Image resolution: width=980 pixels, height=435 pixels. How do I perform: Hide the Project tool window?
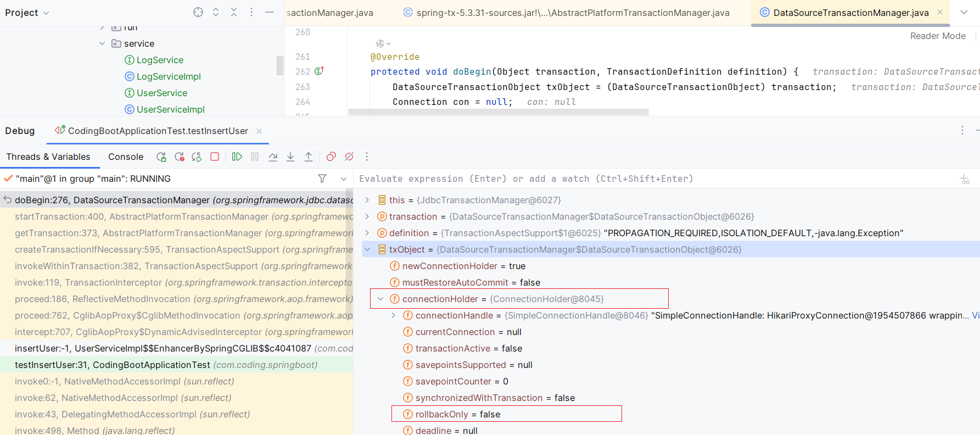[x=270, y=12]
